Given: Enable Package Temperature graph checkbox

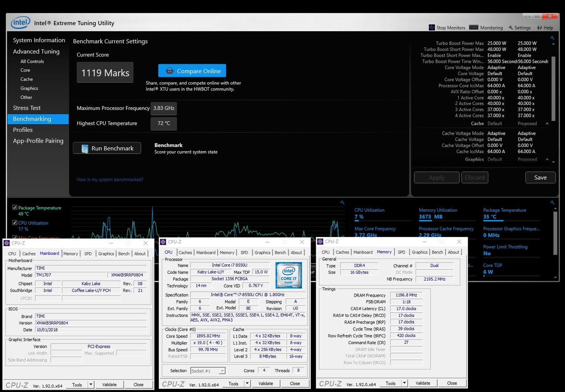Looking at the screenshot, I should (15, 208).
